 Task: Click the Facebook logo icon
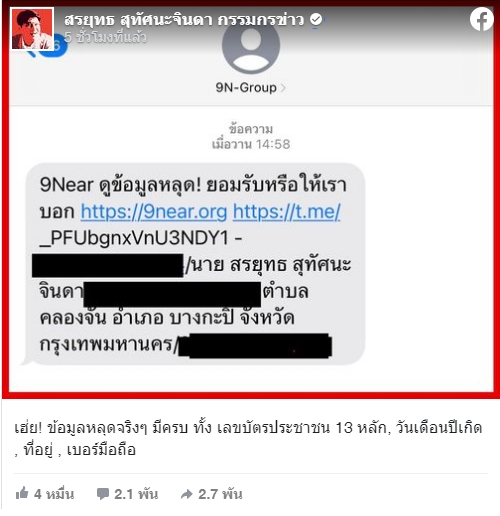(482, 19)
